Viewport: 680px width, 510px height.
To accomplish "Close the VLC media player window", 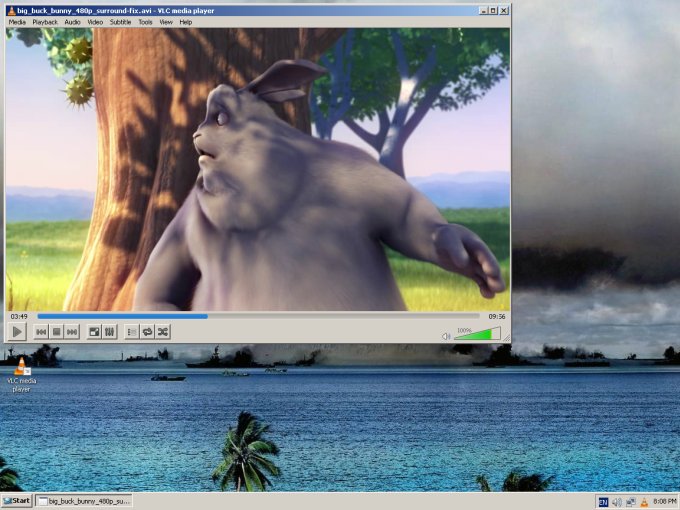I will point(503,10).
